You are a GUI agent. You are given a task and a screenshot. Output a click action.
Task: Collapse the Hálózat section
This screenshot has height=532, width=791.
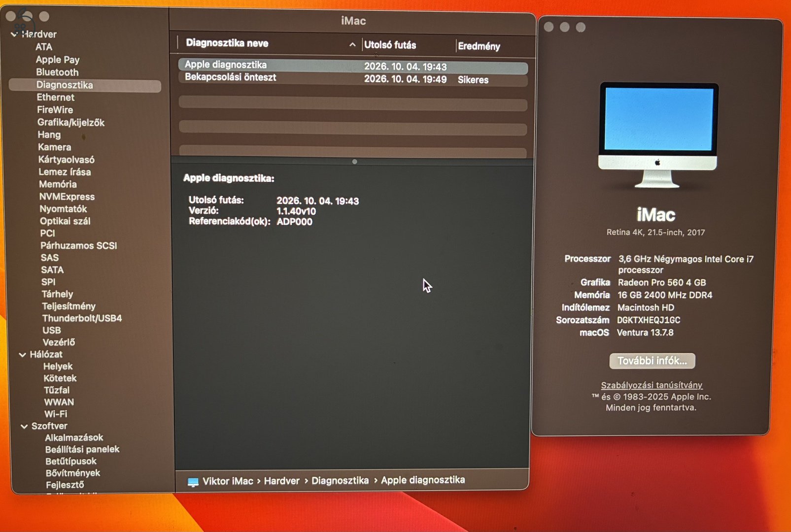coord(23,355)
